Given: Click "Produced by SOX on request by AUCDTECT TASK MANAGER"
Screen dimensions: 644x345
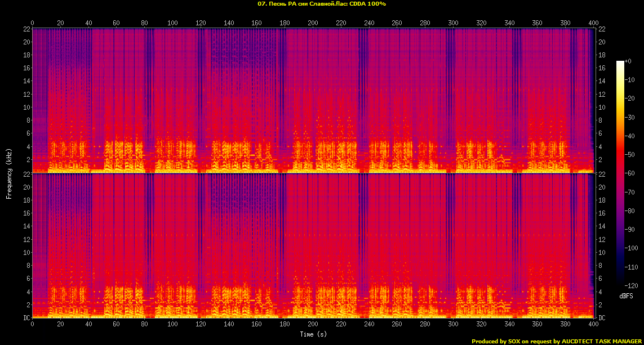Looking at the screenshot, I should tap(557, 341).
